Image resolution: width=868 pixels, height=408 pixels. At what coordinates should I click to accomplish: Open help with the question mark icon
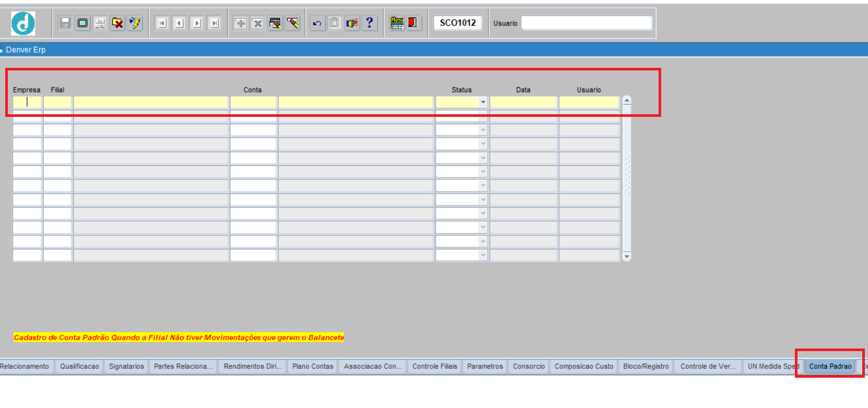coord(370,23)
